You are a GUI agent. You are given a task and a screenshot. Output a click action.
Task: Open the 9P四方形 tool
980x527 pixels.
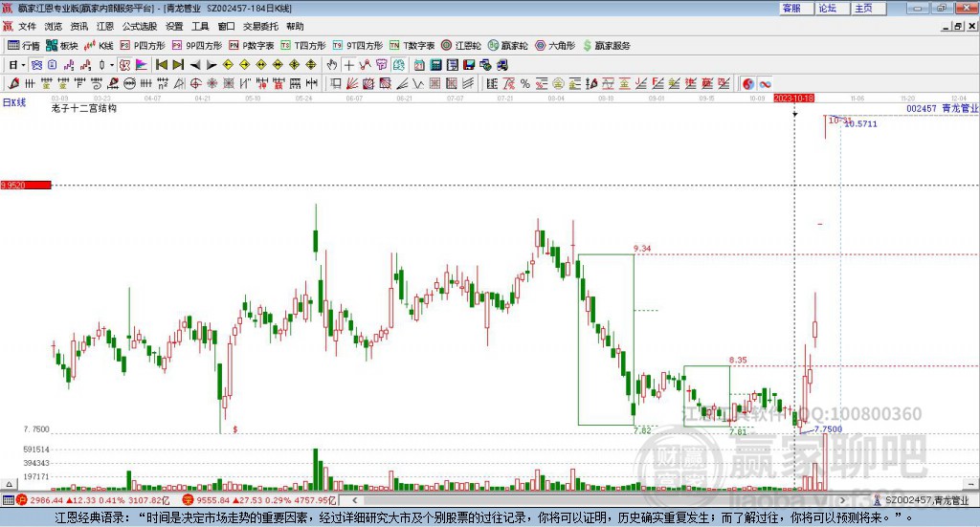[197, 46]
